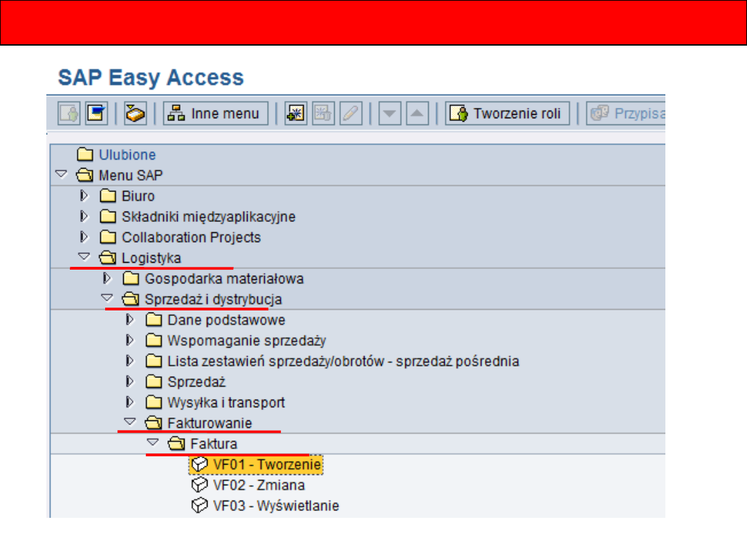This screenshot has height=560, width=747.
Task: Click the move favorite up arrow icon
Action: point(416,114)
